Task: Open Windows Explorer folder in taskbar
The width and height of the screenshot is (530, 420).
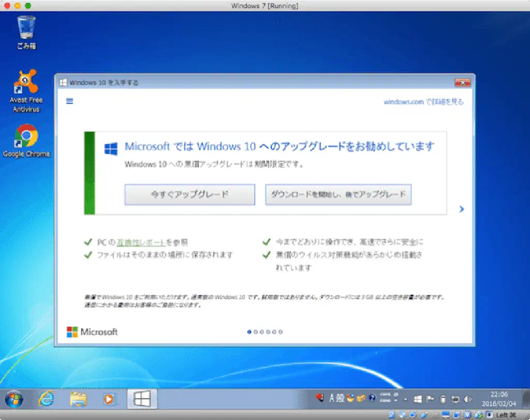Action: [78, 399]
